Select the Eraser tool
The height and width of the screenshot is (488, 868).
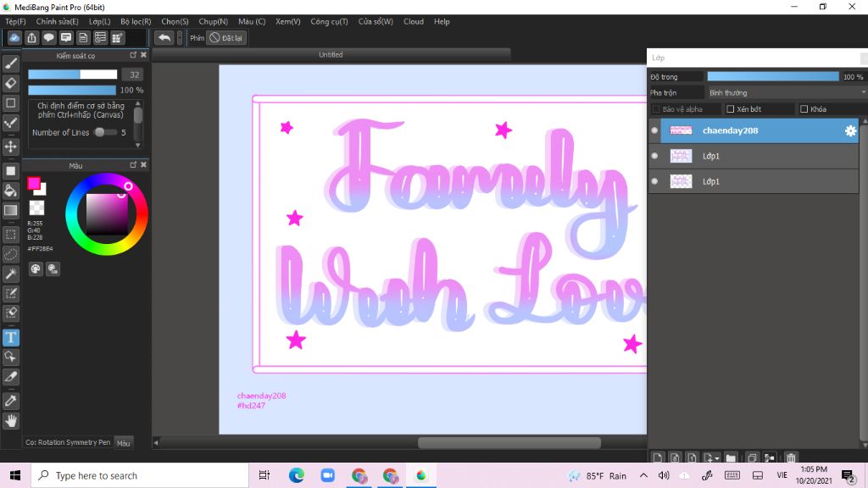coord(10,84)
